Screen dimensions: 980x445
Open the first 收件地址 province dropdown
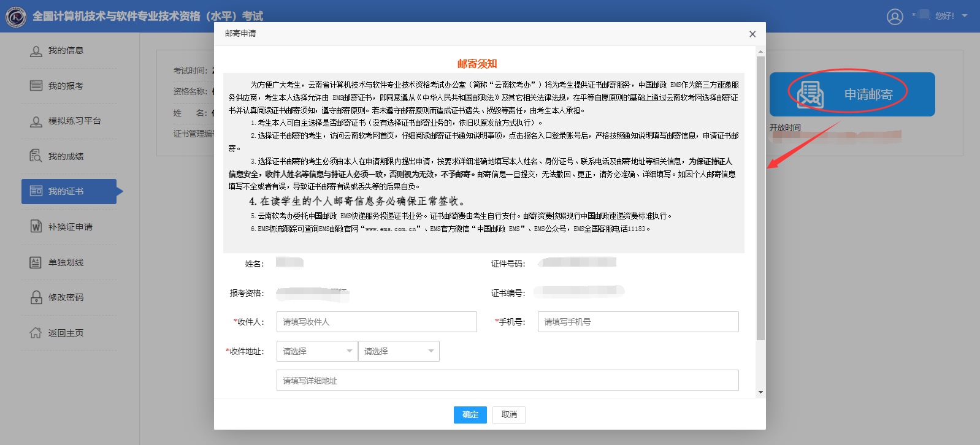tap(316, 351)
